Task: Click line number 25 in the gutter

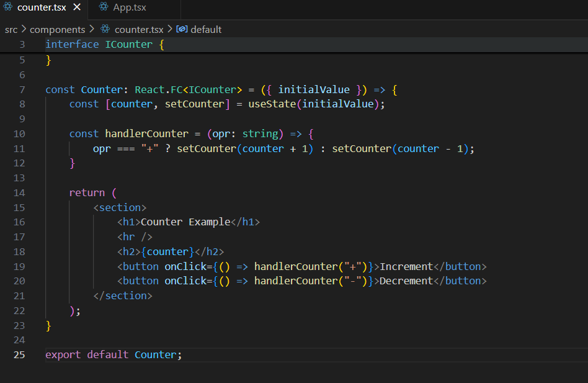Action: point(19,355)
